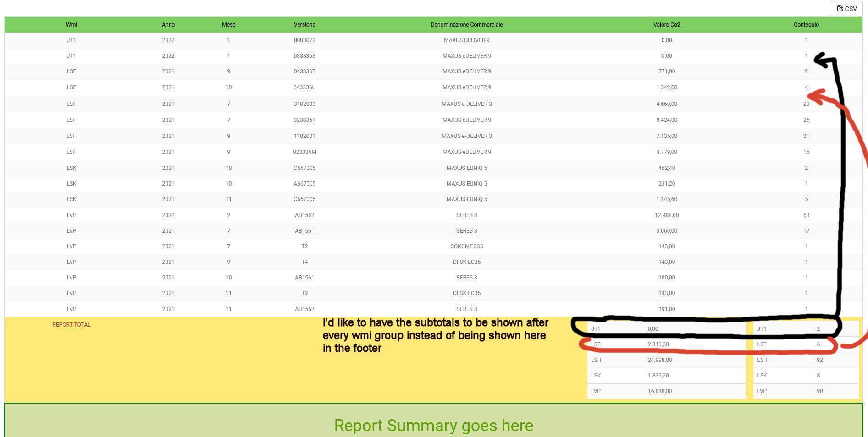Image resolution: width=868 pixels, height=437 pixels.
Task: Open the Report Summary section
Action: pyautogui.click(x=434, y=425)
